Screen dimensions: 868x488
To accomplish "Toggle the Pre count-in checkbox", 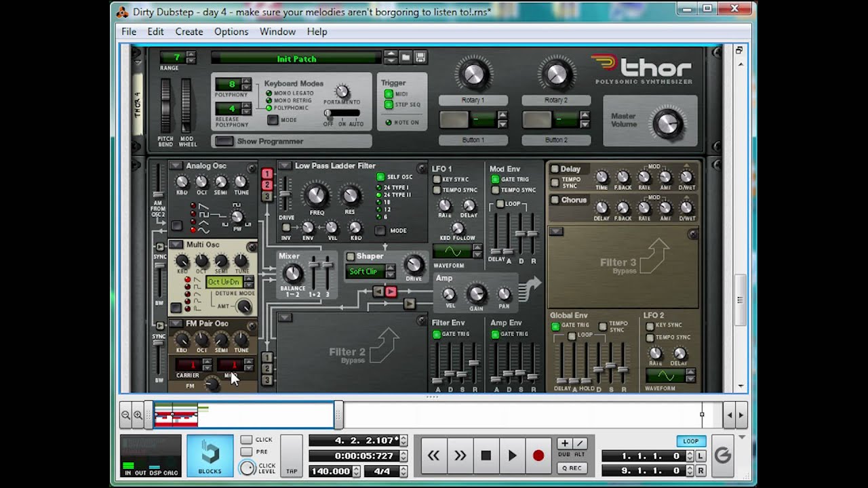I will click(246, 452).
